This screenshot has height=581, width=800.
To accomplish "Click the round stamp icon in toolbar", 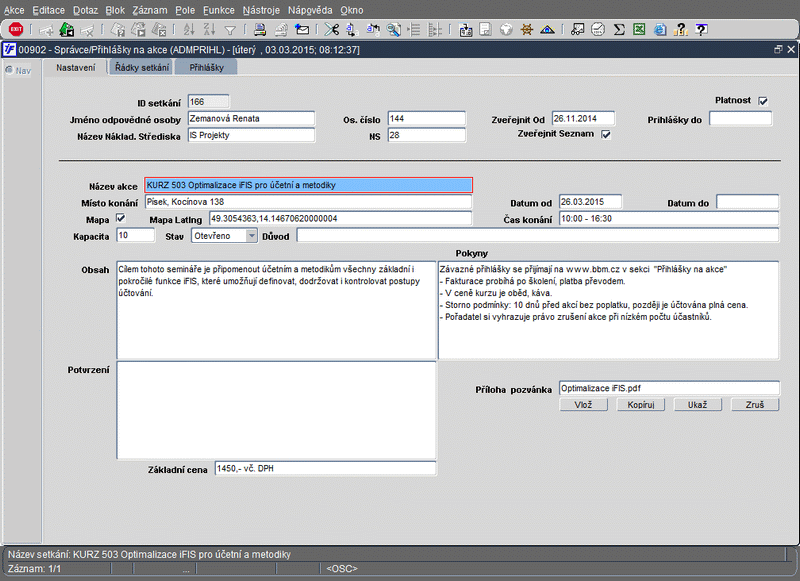I will click(598, 30).
